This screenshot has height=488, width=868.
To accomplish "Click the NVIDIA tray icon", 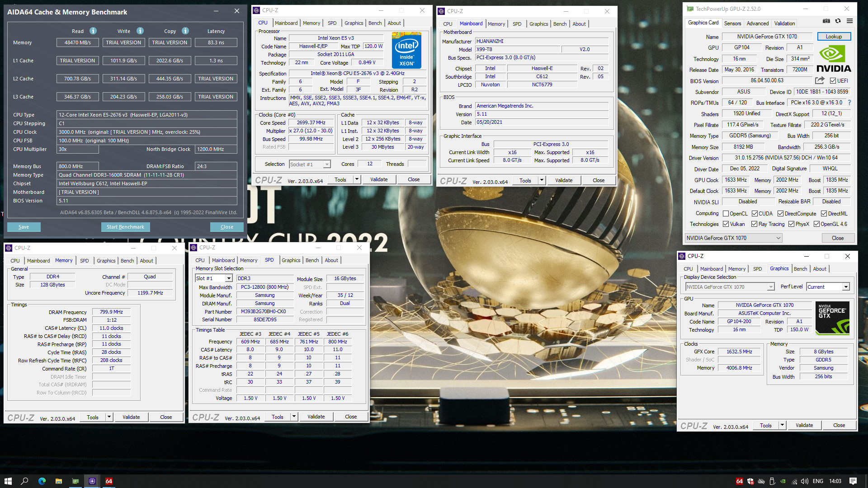I will pos(783,481).
